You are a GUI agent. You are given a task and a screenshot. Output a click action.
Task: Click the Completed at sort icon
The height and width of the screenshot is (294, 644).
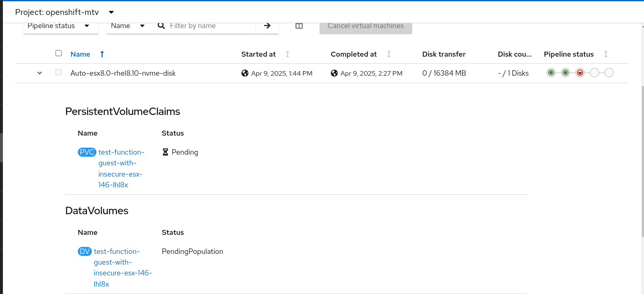389,54
